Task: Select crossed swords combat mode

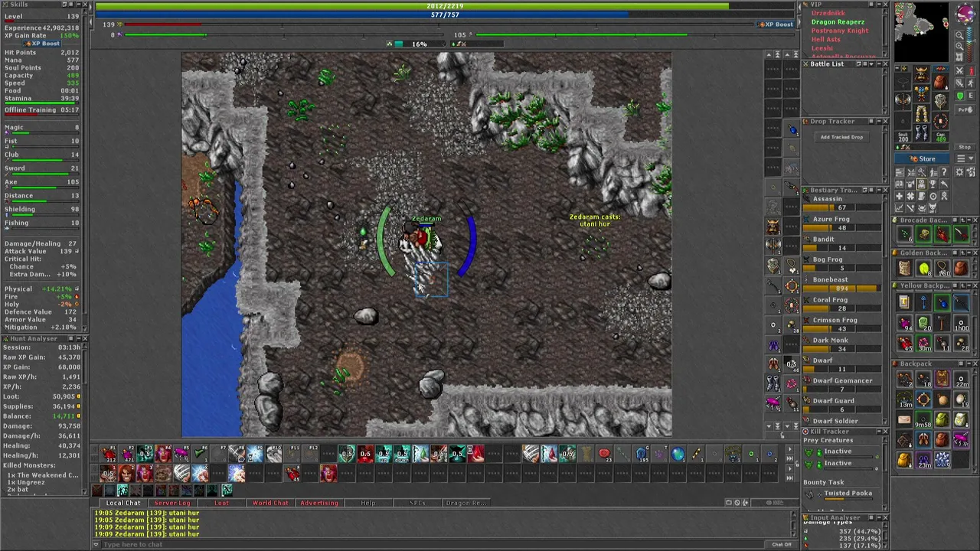Action: pyautogui.click(x=960, y=70)
